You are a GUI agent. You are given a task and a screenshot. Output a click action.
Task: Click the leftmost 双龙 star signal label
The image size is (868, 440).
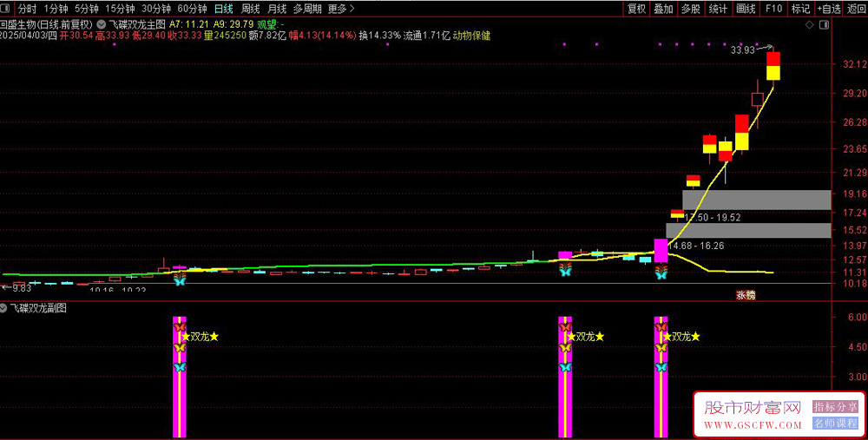click(200, 337)
